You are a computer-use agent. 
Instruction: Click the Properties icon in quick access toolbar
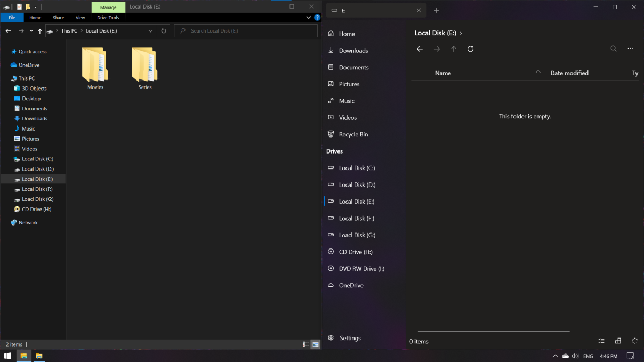tap(19, 6)
